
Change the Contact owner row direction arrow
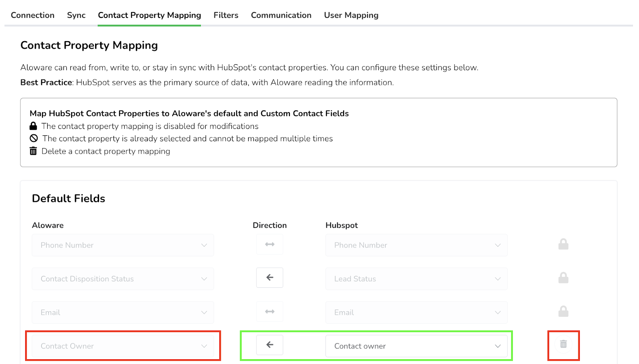(270, 345)
